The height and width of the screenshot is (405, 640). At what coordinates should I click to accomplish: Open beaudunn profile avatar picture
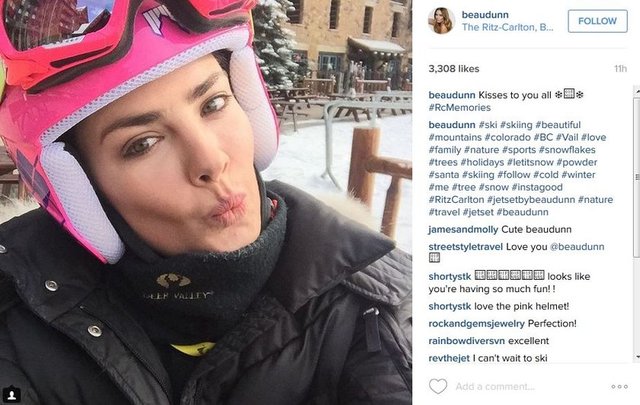click(442, 20)
